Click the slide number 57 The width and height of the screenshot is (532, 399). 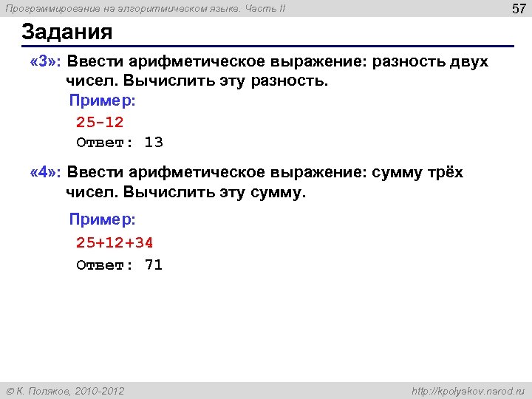(x=519, y=8)
